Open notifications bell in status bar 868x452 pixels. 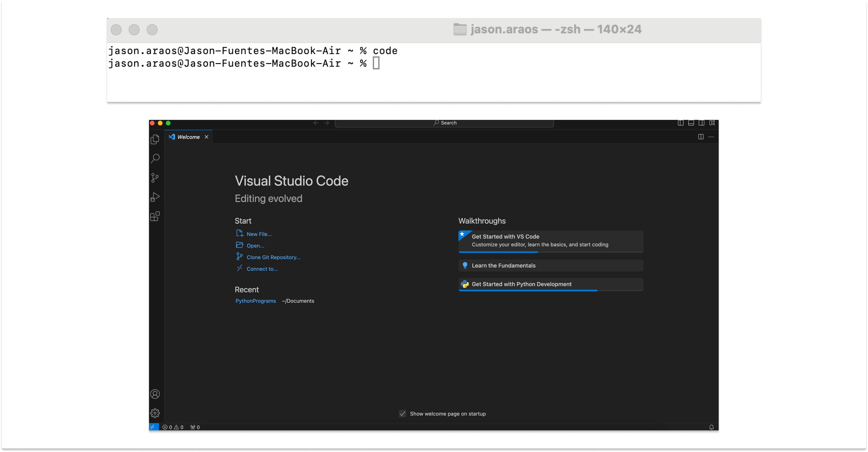(711, 427)
